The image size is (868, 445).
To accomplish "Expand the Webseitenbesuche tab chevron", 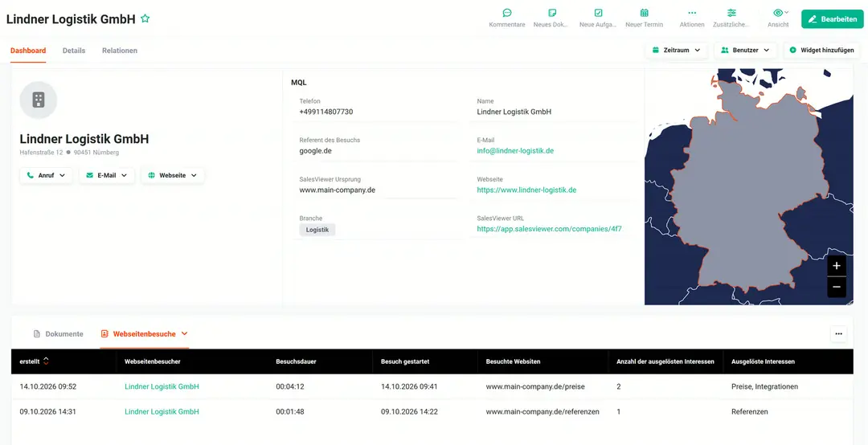I will (185, 334).
